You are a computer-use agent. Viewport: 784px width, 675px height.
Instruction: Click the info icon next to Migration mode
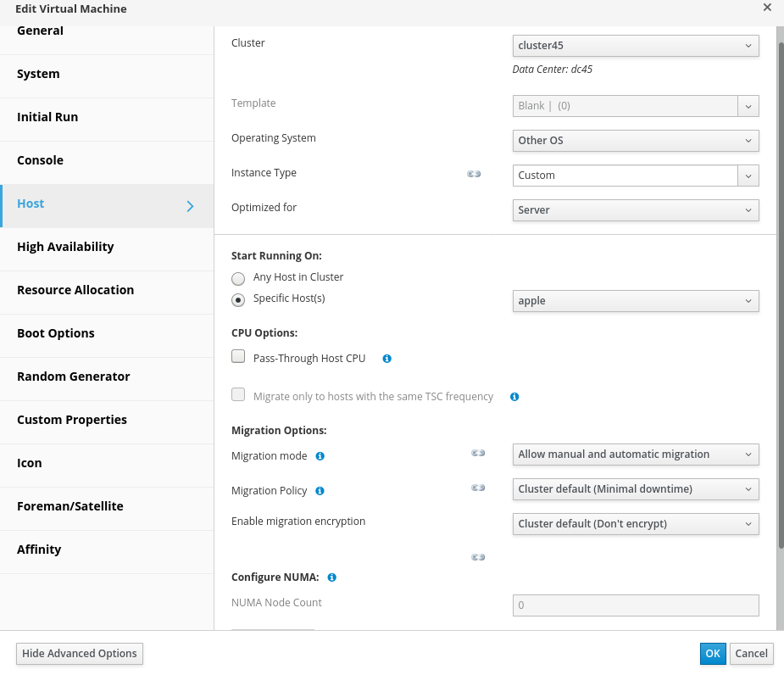(x=320, y=456)
